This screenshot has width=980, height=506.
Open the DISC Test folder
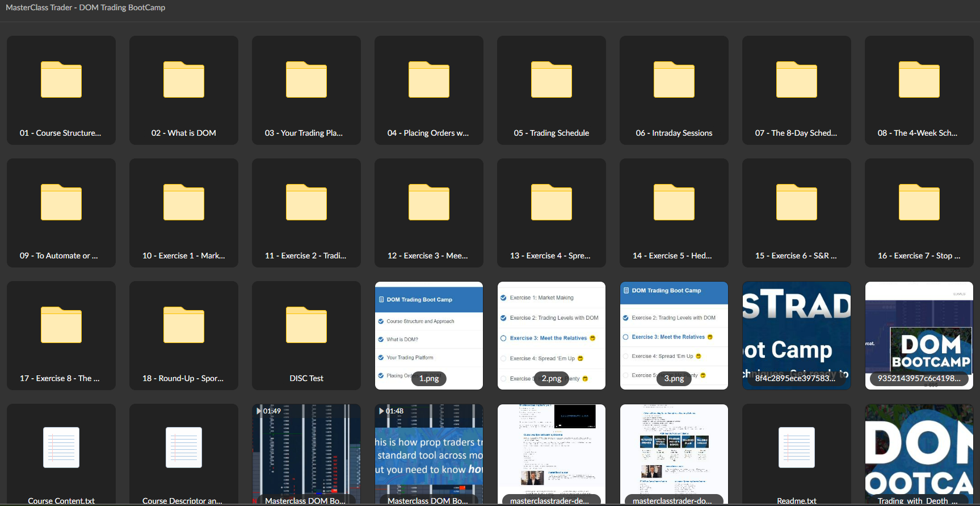(306, 336)
